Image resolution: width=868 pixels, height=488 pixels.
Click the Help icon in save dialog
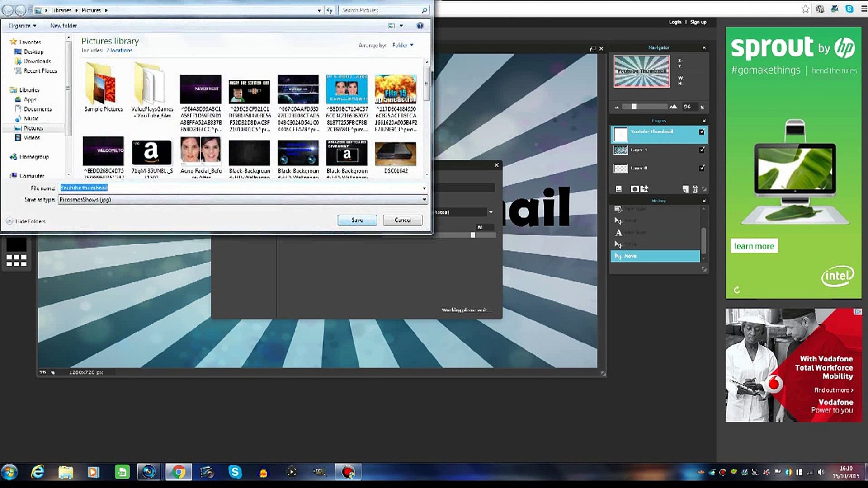420,26
